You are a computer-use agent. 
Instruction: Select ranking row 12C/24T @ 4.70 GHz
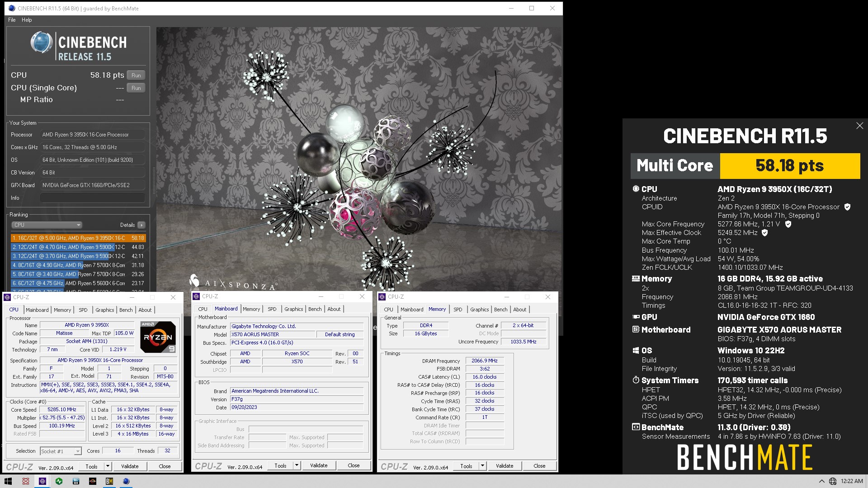[78, 247]
